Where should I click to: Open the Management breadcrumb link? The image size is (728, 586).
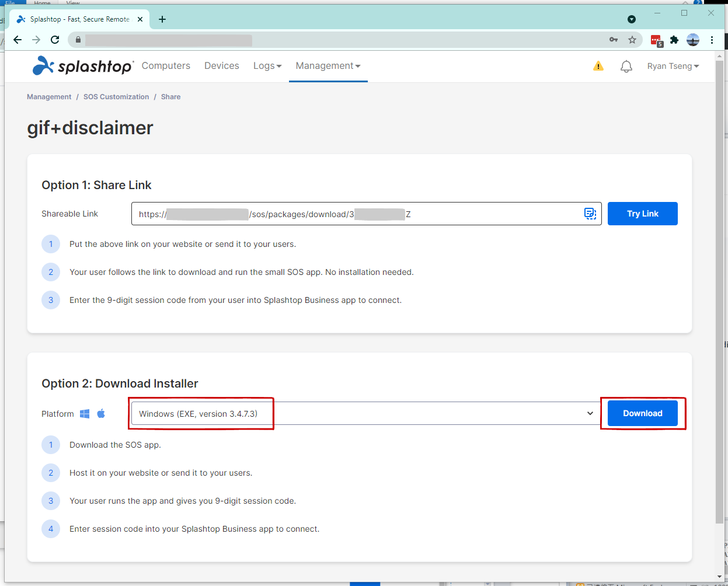[49, 97]
